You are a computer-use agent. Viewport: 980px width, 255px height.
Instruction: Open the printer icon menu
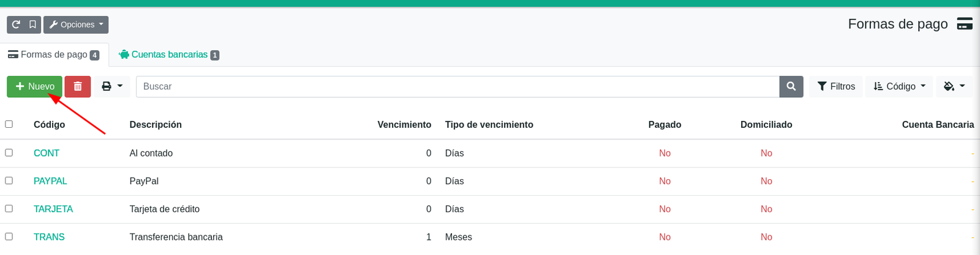point(112,86)
